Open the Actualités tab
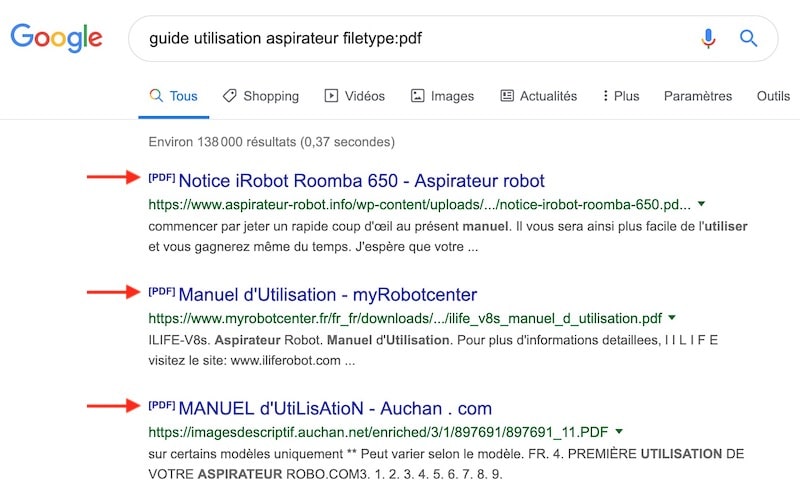 (x=538, y=96)
